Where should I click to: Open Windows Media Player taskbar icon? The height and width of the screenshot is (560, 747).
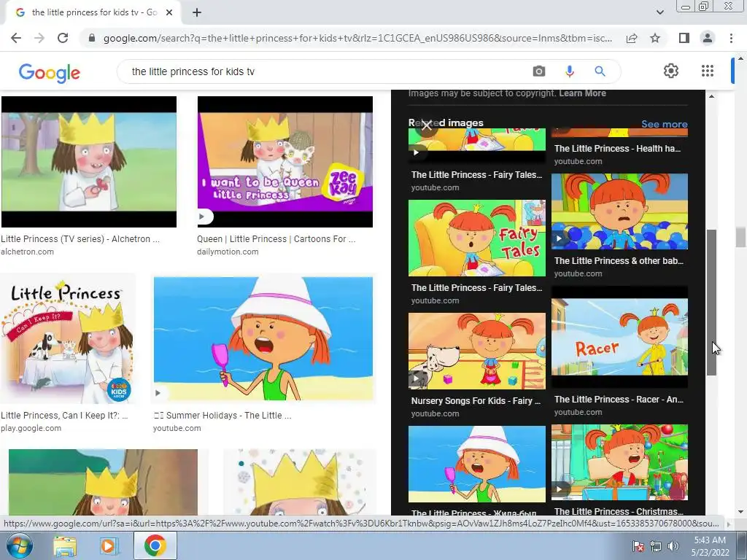tap(109, 545)
